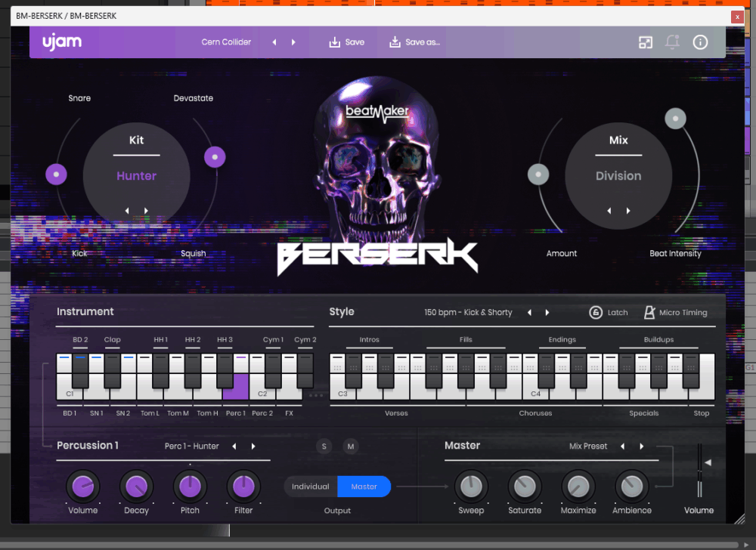
Task: Open the Division mix selector
Action: coord(618,176)
